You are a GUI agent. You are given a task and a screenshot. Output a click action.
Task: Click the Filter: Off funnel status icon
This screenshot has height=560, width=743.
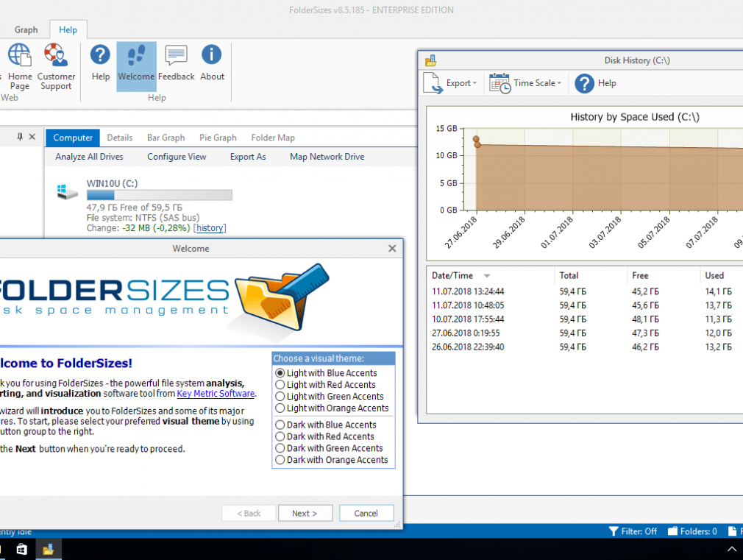pyautogui.click(x=614, y=531)
